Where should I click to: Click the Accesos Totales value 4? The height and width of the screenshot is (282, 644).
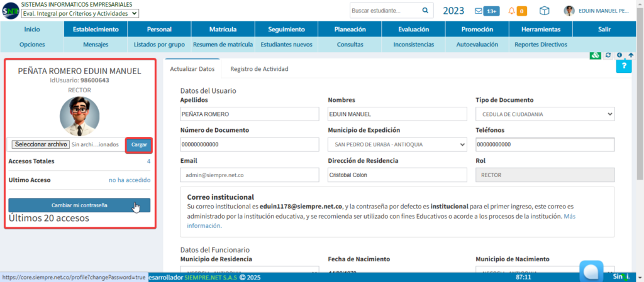tap(148, 161)
